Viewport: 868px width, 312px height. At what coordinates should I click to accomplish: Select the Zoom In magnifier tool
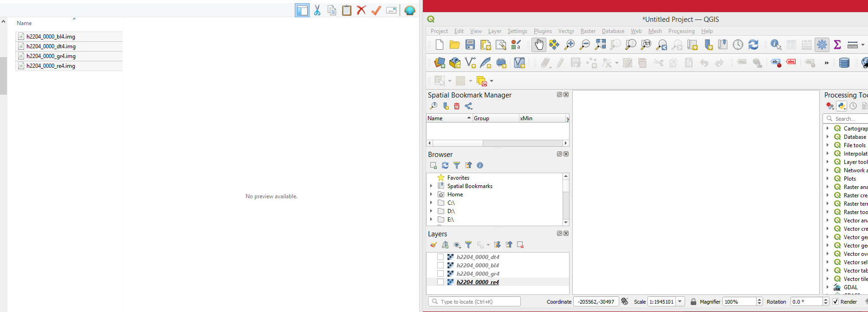[570, 45]
